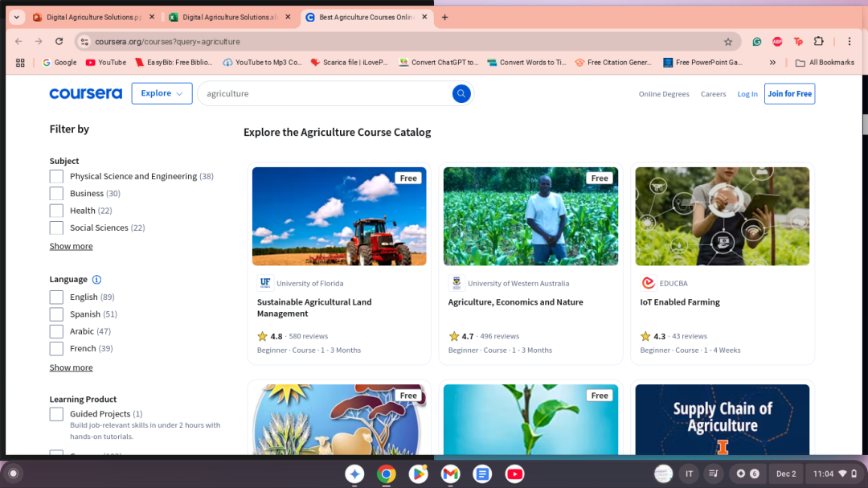Open the Google Docs shelf icon
Screen dimensions: 868x488
pos(482,474)
